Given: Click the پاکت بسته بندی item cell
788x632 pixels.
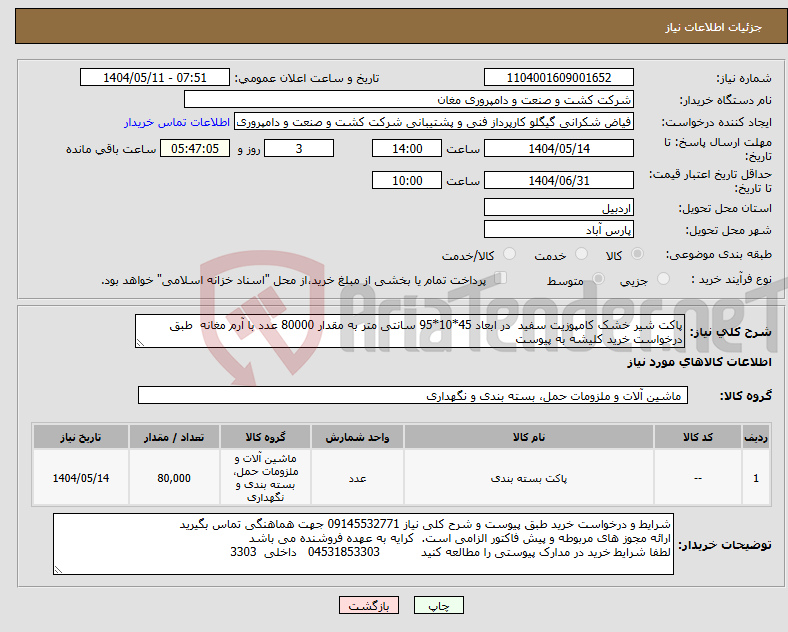Looking at the screenshot, I should (529, 478).
